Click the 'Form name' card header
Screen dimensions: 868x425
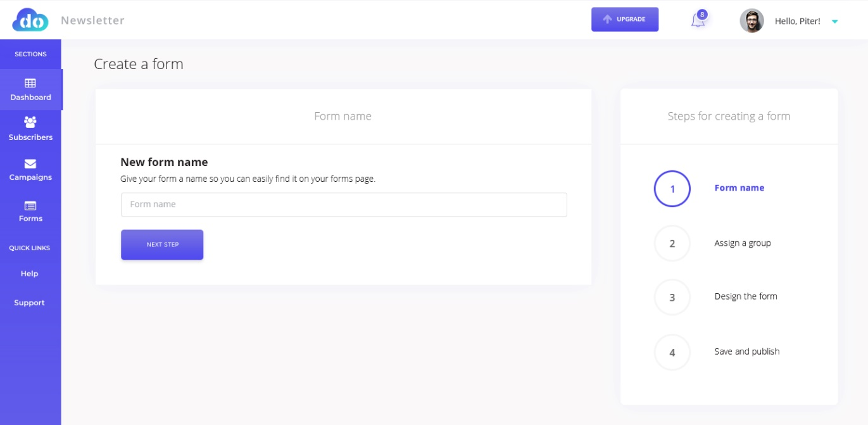coord(343,116)
